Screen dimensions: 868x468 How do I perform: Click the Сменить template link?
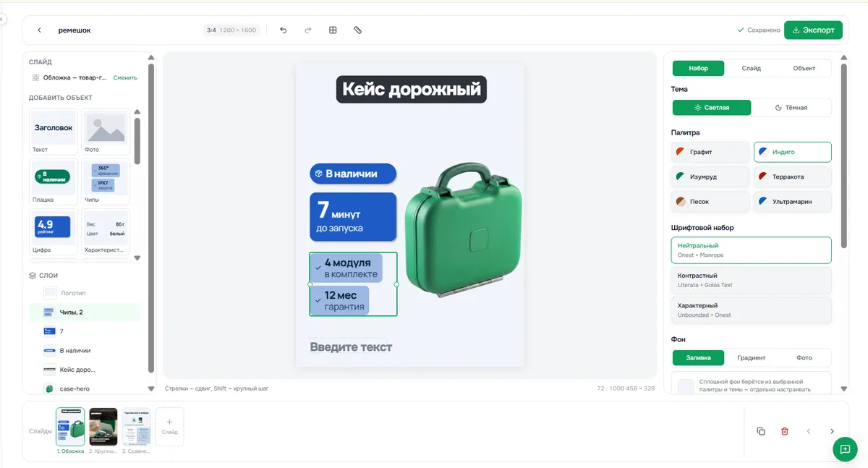coord(124,77)
